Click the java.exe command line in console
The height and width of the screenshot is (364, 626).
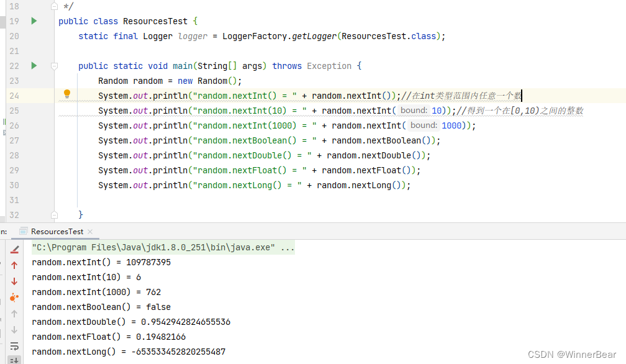tap(163, 247)
